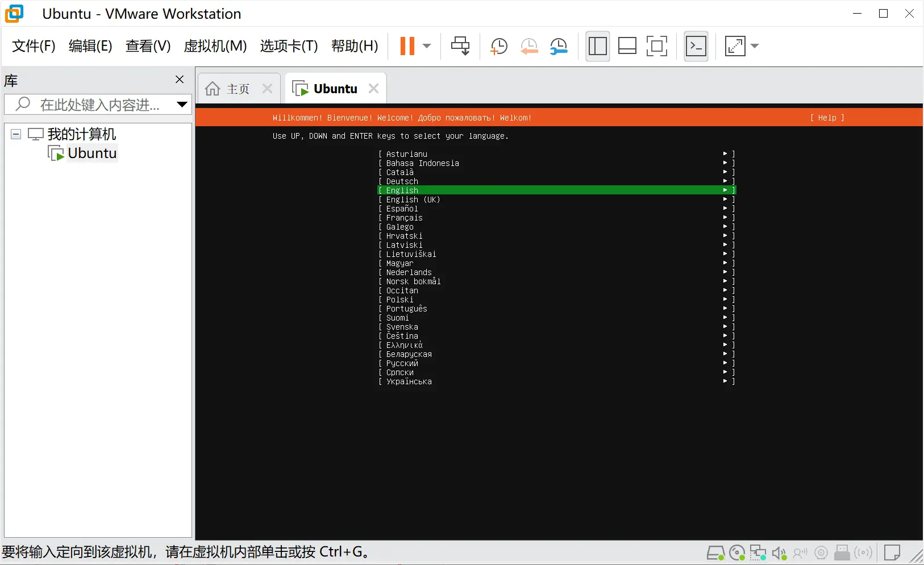Screen dimensions: 924x565
Task: Open the 虚拟机(M) menu
Action: pyautogui.click(x=215, y=46)
